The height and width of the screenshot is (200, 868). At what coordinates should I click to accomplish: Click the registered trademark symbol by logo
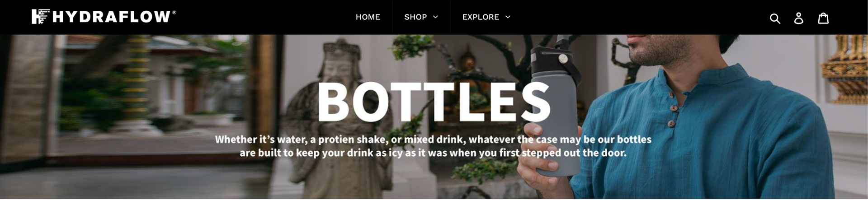(x=174, y=13)
